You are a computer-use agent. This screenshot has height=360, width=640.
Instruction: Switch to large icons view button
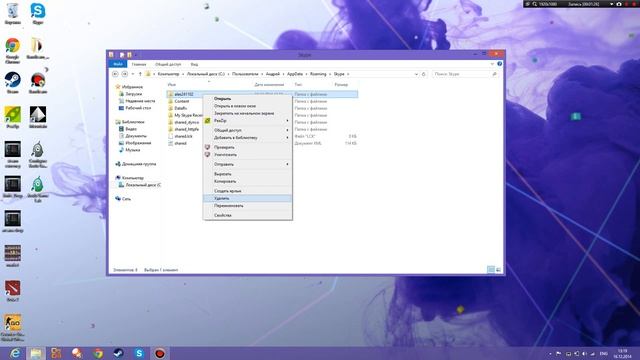[x=498, y=270]
